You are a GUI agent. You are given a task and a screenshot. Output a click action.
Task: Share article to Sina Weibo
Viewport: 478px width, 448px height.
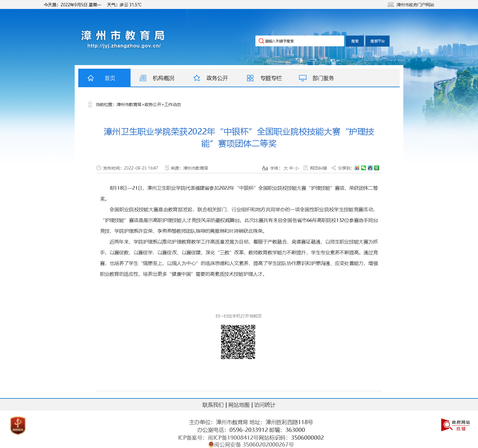357,168
